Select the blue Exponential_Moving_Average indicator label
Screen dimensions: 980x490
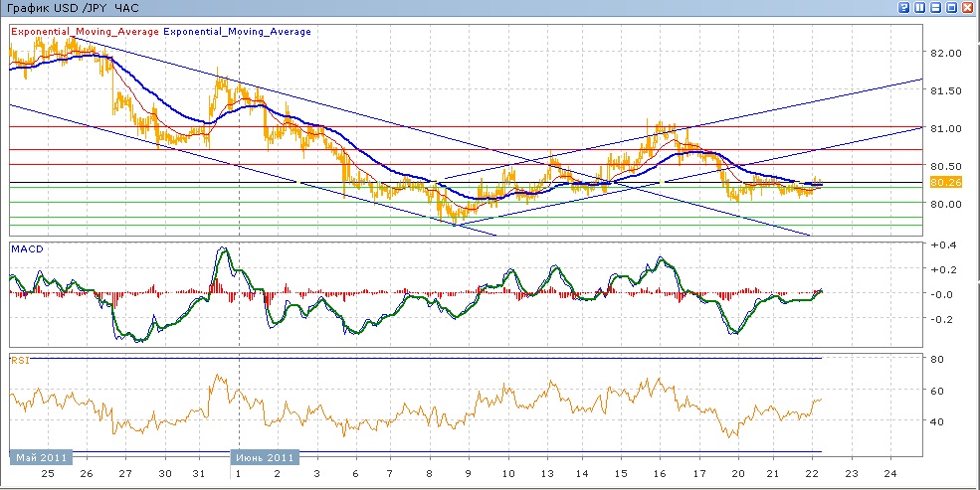pos(237,32)
